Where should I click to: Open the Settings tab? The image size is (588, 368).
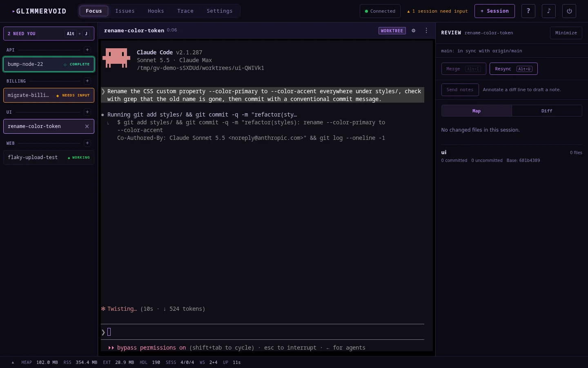pyautogui.click(x=220, y=11)
